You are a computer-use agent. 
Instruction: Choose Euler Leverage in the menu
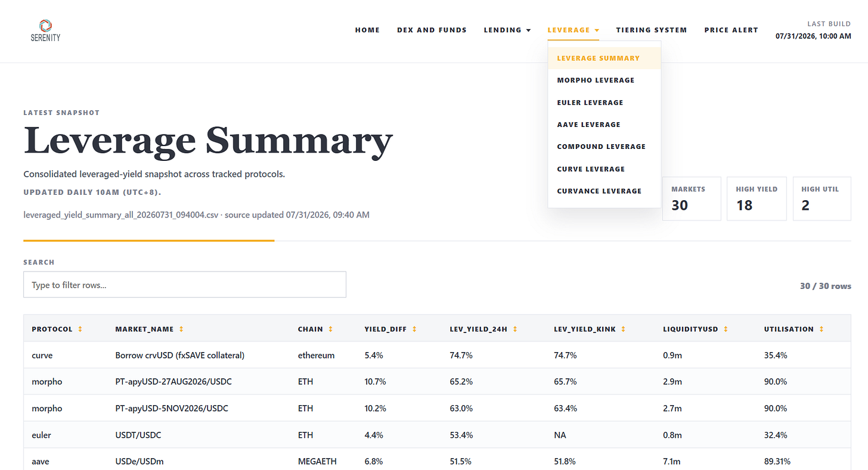coord(604,102)
